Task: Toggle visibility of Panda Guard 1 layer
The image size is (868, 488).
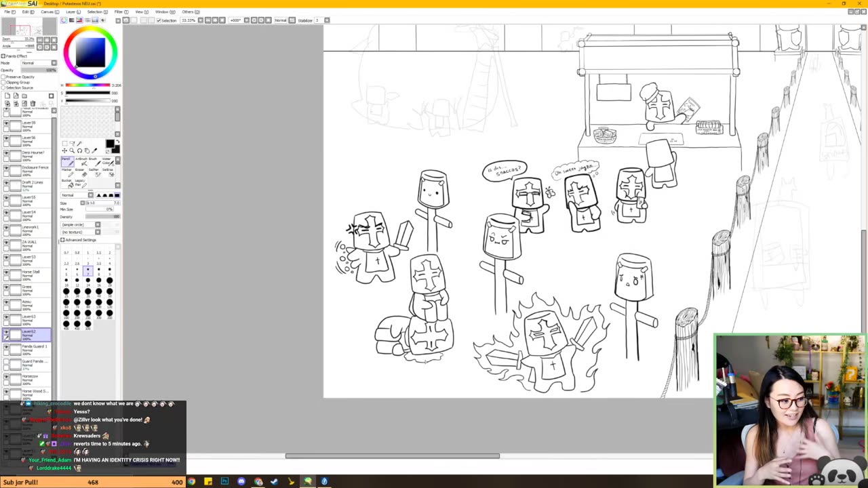Action: 7,346
